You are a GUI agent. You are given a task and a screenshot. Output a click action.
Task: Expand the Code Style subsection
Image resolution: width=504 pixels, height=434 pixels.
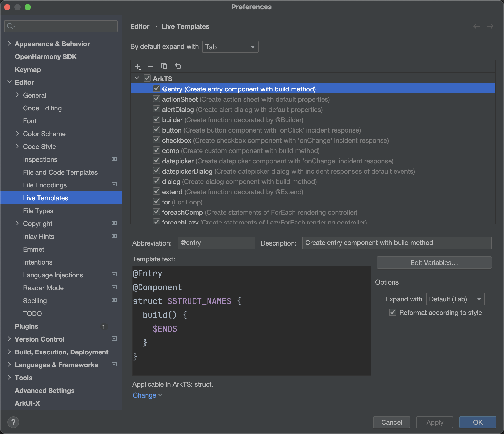[17, 146]
